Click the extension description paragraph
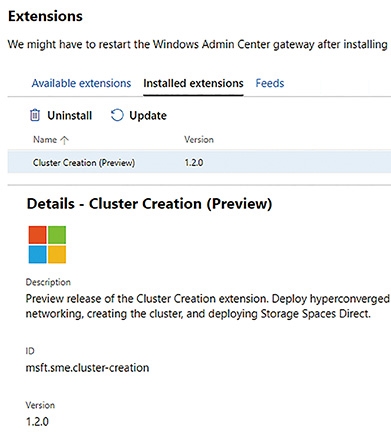The width and height of the screenshot is (391, 439). [207, 306]
